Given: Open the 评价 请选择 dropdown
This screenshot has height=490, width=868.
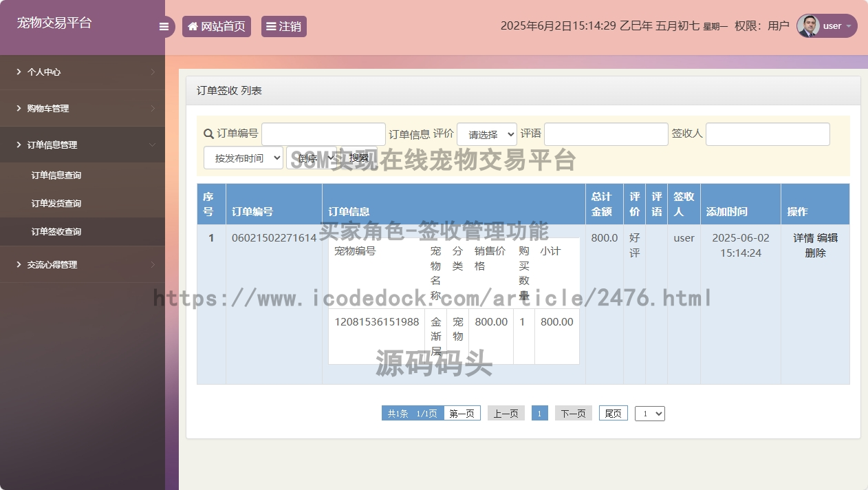Looking at the screenshot, I should (487, 134).
